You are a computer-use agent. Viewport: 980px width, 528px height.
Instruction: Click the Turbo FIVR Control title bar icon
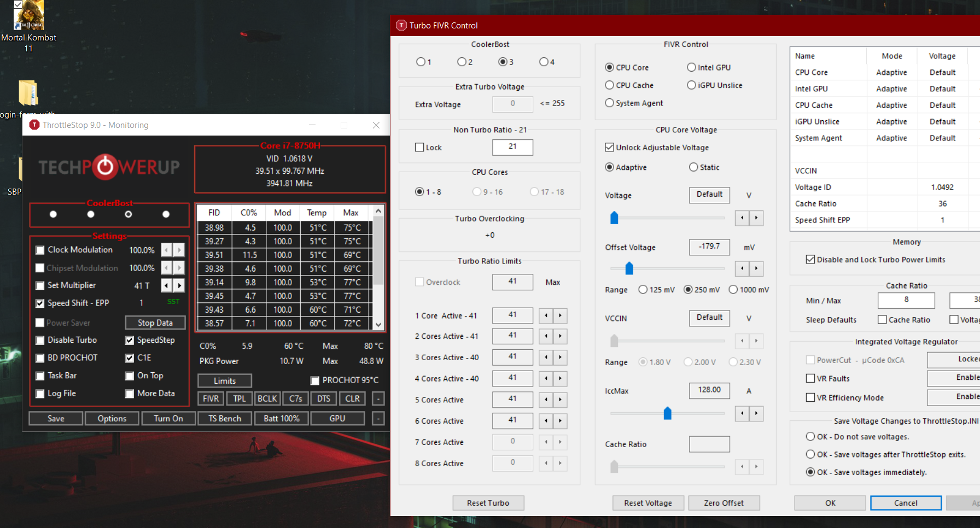pos(401,25)
